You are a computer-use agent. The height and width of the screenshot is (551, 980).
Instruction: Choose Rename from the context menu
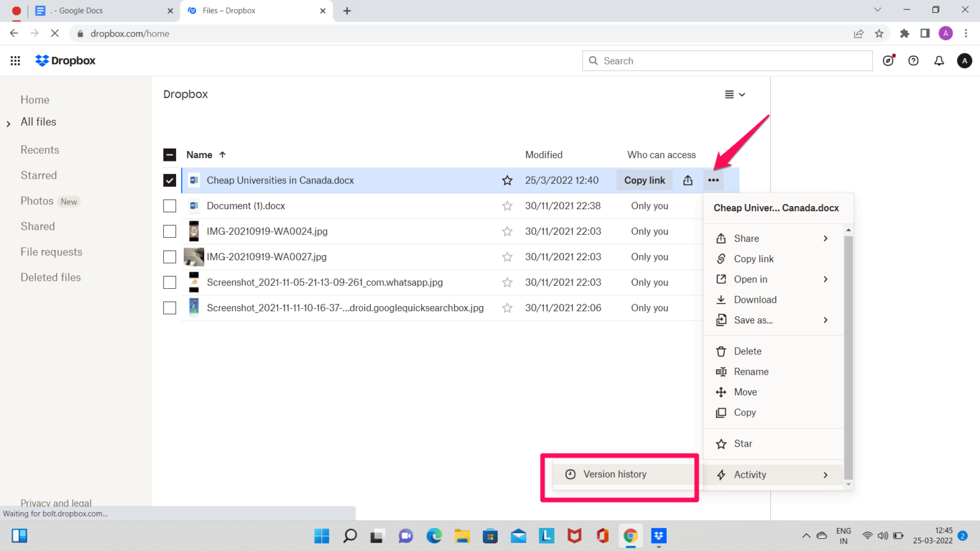click(773, 372)
